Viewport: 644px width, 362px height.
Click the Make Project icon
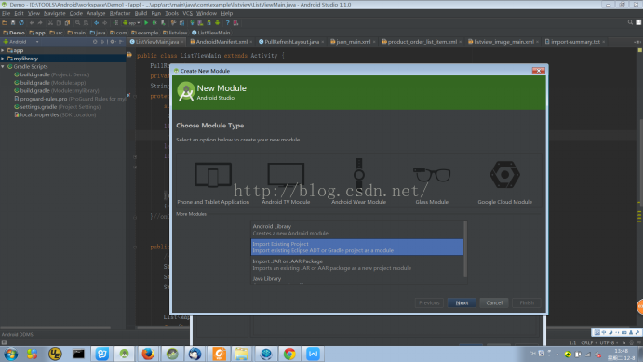pyautogui.click(x=115, y=23)
